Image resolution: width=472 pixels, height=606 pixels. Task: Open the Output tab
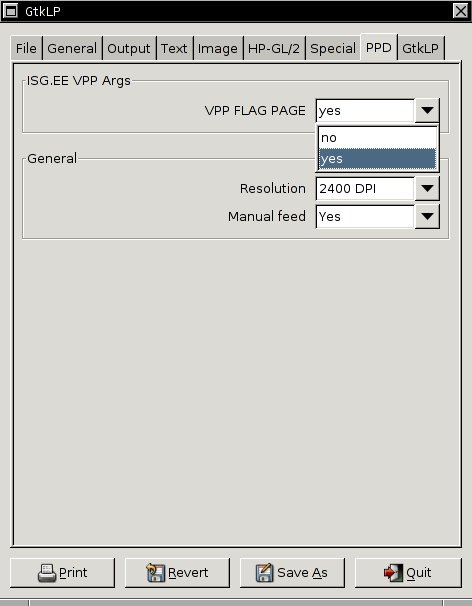[x=129, y=48]
